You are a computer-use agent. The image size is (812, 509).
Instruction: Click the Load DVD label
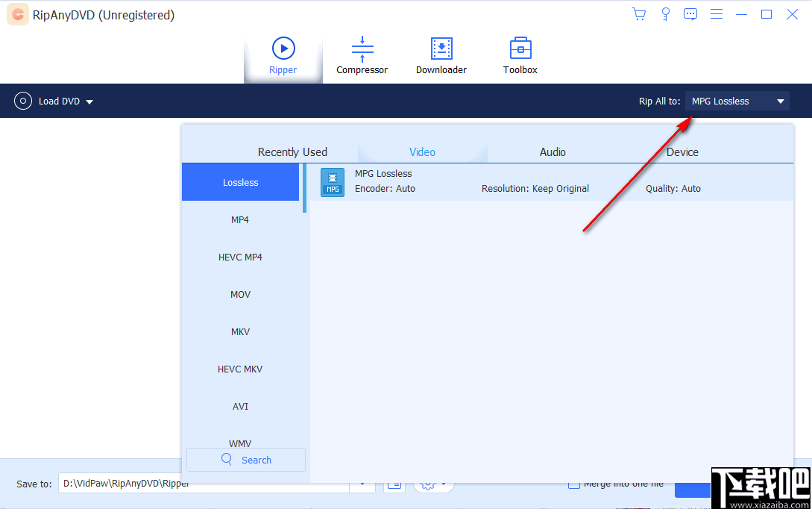(x=59, y=101)
